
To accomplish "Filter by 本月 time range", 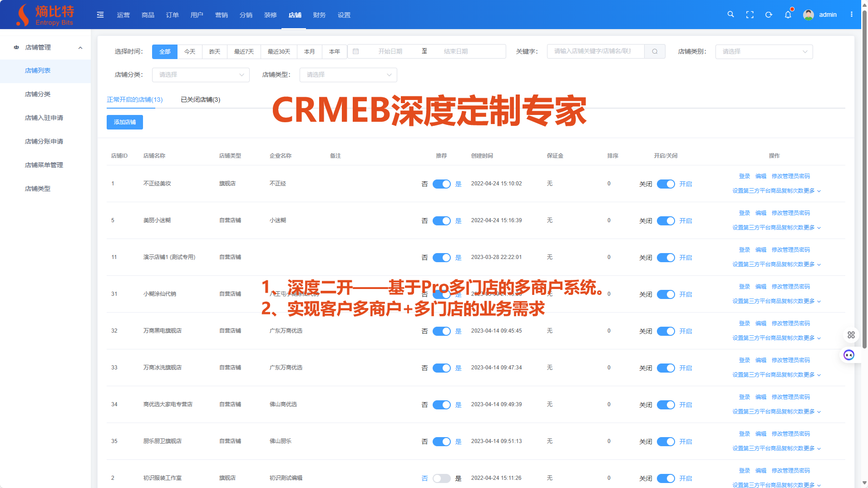I will (x=310, y=51).
